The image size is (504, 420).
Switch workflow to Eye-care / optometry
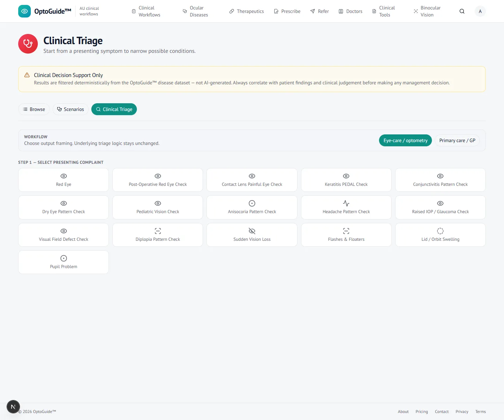click(x=405, y=140)
